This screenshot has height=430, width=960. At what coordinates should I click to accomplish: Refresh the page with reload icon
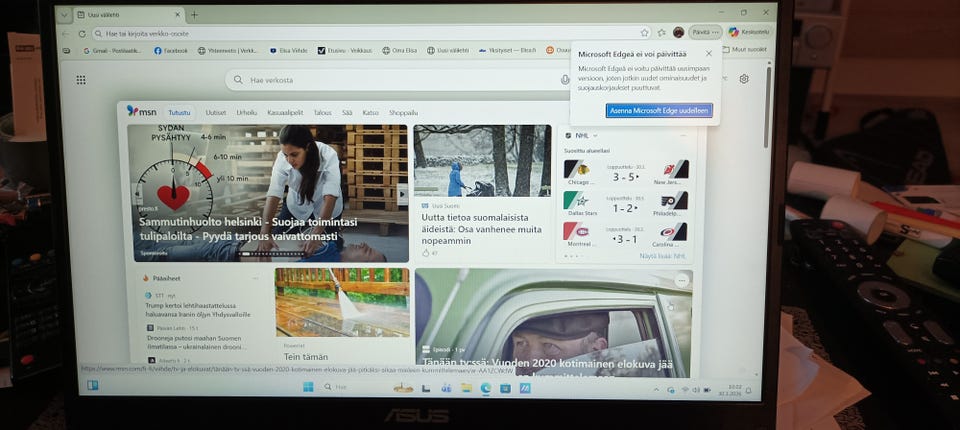pos(82,34)
